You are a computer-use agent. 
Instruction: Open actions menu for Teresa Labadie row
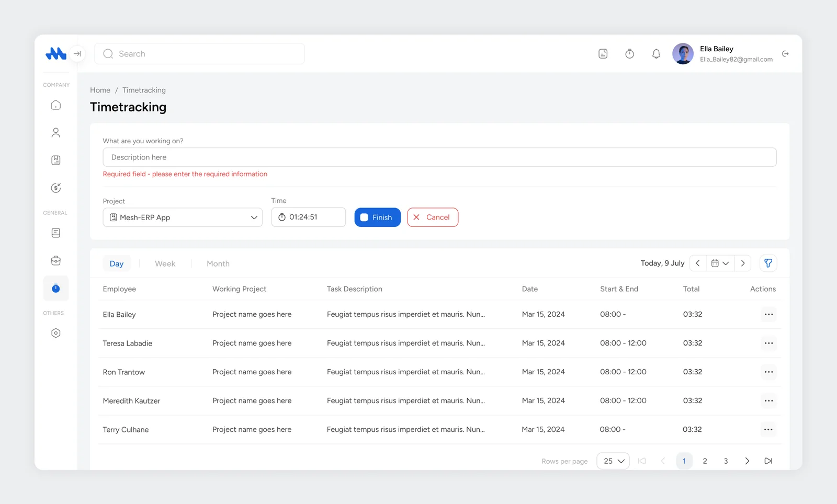[x=768, y=343]
